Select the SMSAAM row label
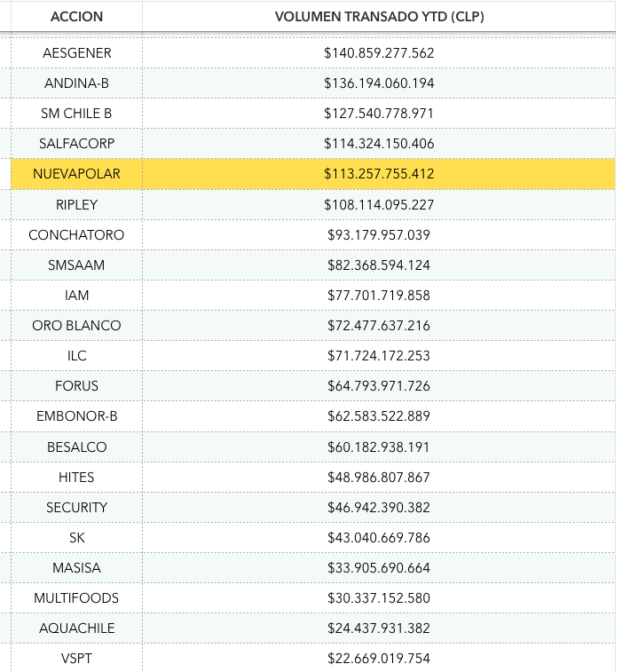 tap(76, 265)
